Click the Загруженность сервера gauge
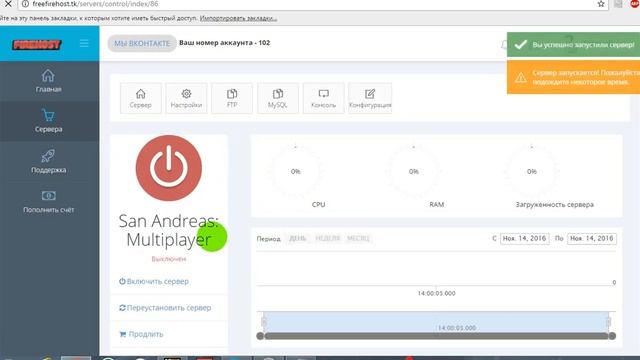 click(x=531, y=171)
